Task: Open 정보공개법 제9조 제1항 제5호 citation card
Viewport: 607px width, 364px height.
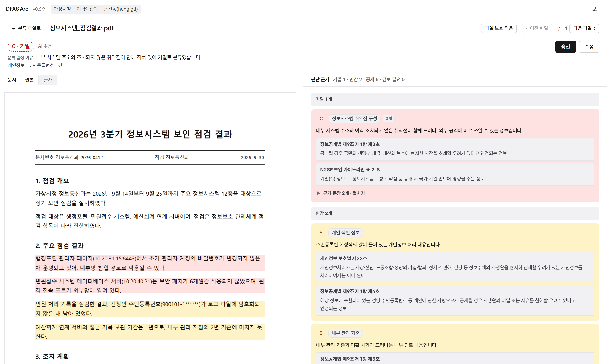Action: click(455, 358)
